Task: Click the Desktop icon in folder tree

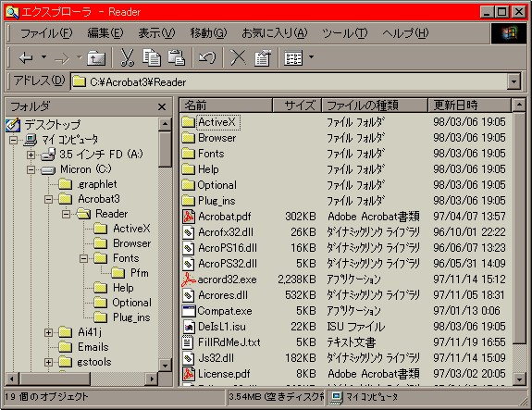Action: 13,125
